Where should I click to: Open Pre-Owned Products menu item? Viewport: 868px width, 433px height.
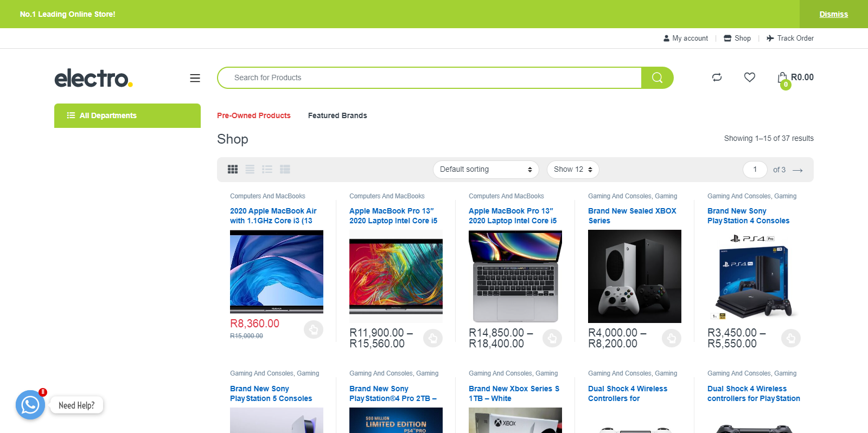253,115
